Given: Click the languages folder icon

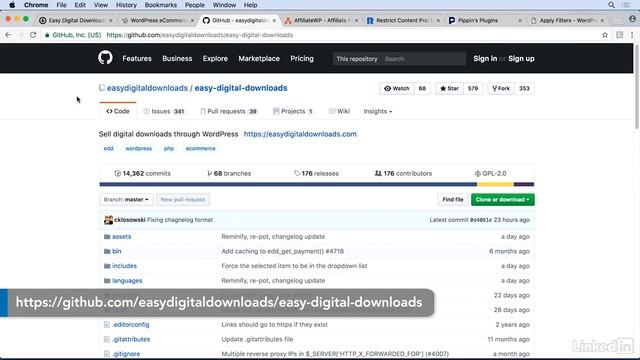Looking at the screenshot, I should click(107, 281).
